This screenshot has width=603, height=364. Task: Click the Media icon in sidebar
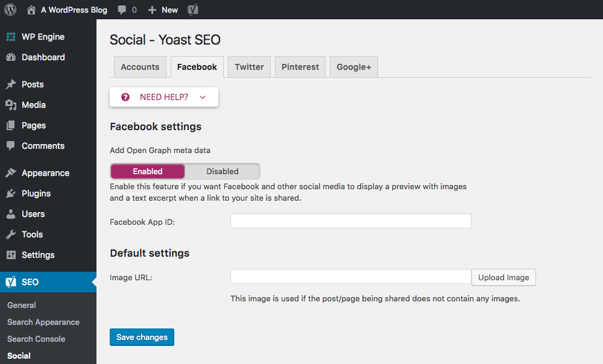11,104
